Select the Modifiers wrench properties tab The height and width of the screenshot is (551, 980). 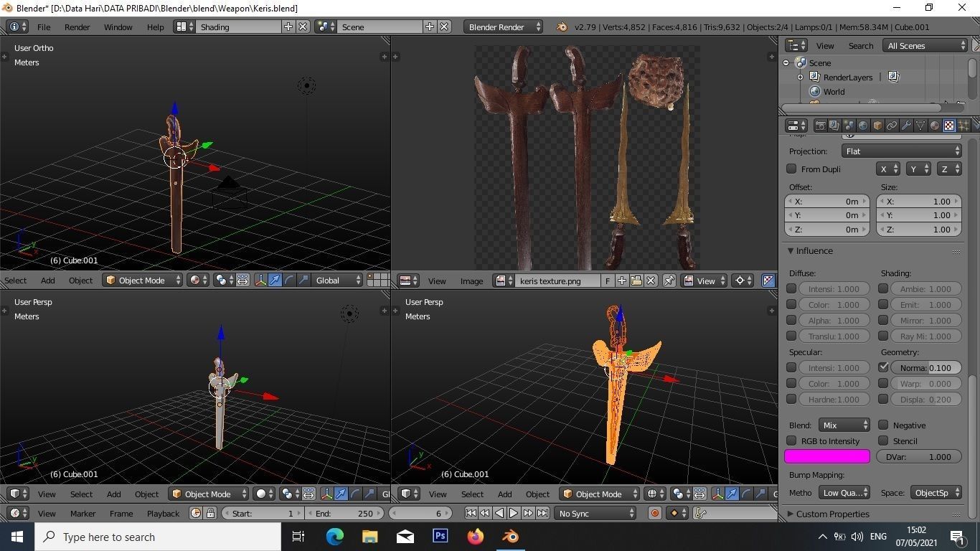[x=906, y=126]
